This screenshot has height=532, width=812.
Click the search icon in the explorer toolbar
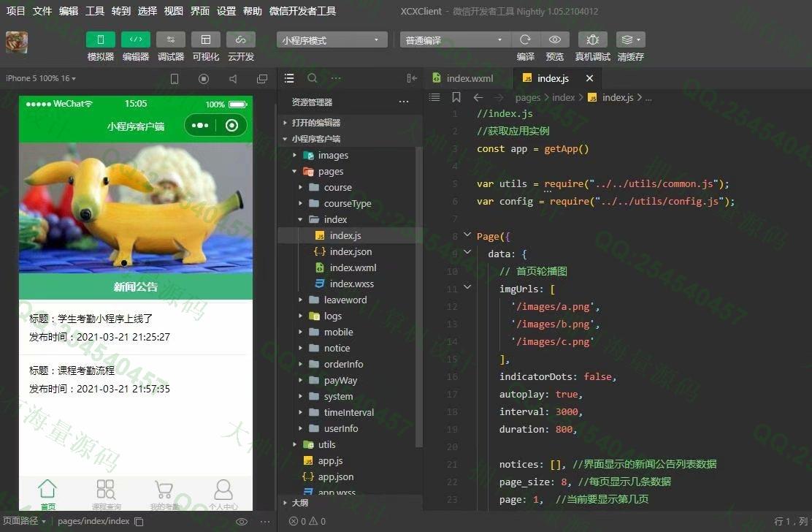click(x=313, y=78)
